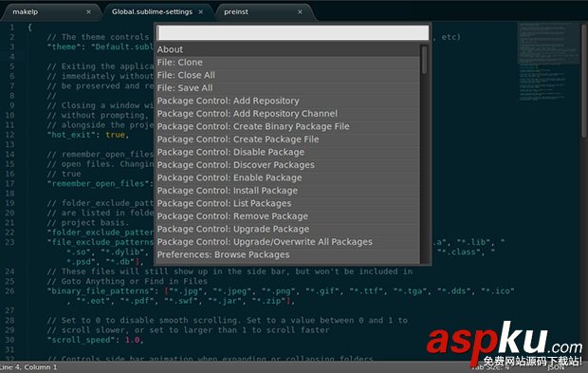This screenshot has width=588, height=373.
Task: Choose Package Control: Add Repository
Action: pyautogui.click(x=287, y=101)
